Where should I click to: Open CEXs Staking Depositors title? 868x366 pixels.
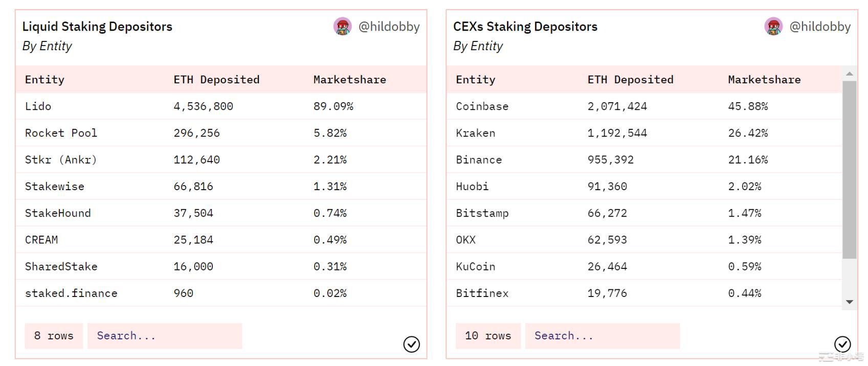(525, 27)
